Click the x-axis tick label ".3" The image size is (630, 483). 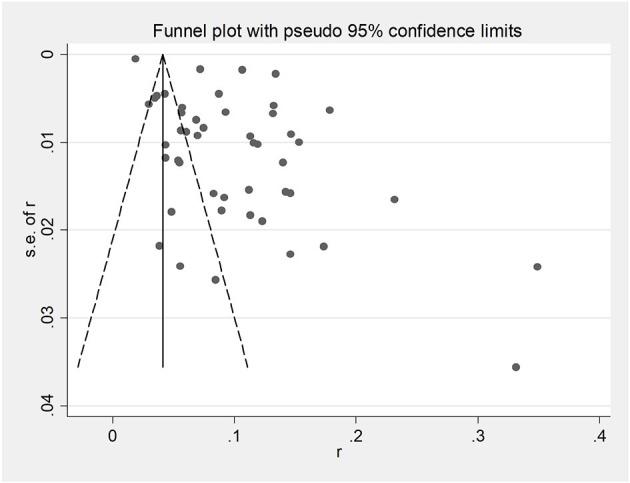point(477,437)
